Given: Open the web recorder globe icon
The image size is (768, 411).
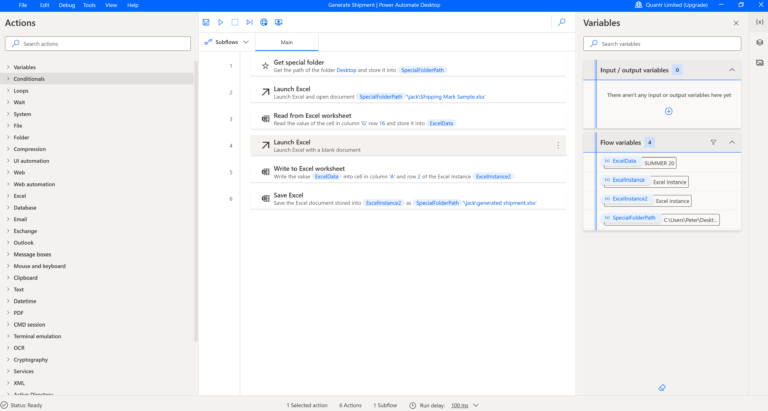Looking at the screenshot, I should pos(264,22).
